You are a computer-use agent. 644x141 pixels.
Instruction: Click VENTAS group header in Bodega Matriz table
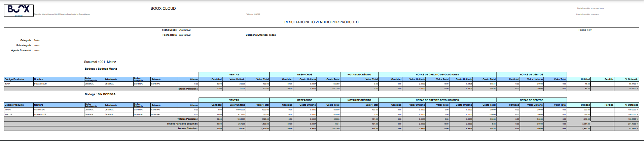234,74
